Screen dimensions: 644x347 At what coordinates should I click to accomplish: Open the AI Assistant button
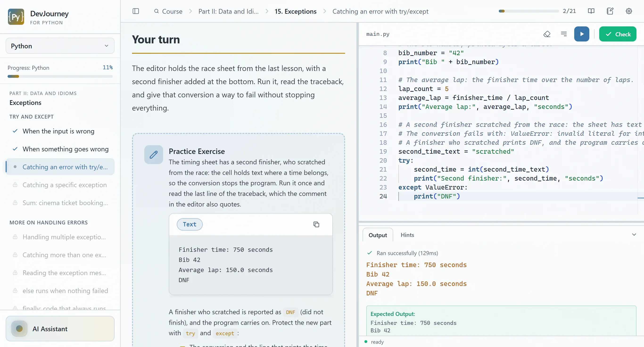[60, 329]
